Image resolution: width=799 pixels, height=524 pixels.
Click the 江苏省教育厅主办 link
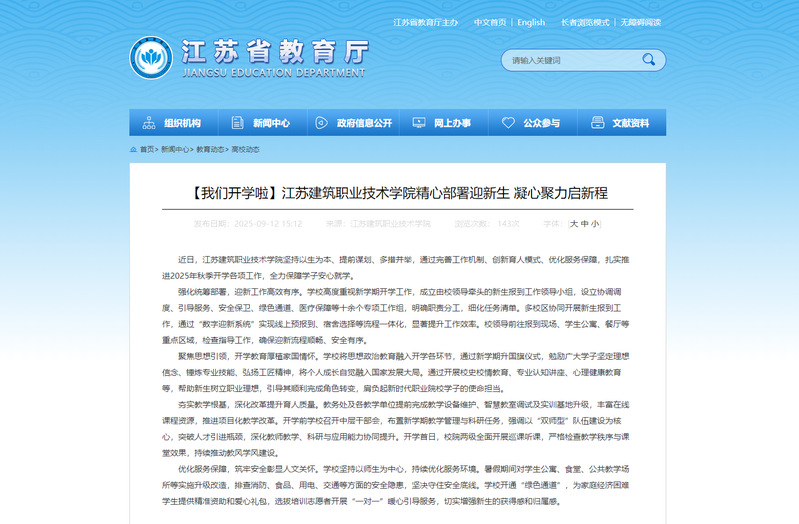[x=425, y=22]
